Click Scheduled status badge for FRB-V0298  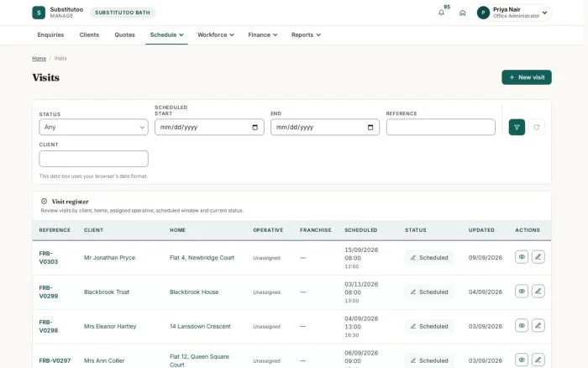(x=429, y=326)
